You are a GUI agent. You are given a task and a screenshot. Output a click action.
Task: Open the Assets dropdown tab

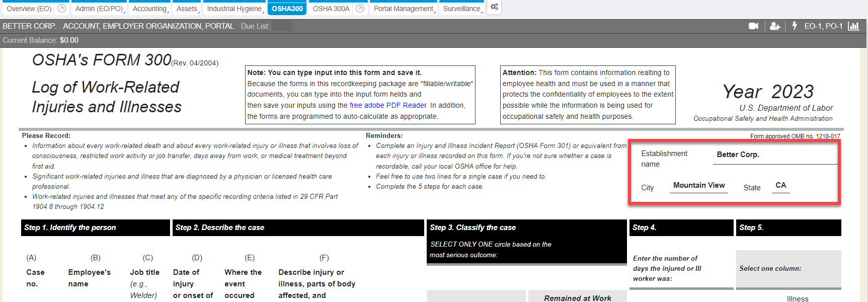tap(188, 9)
